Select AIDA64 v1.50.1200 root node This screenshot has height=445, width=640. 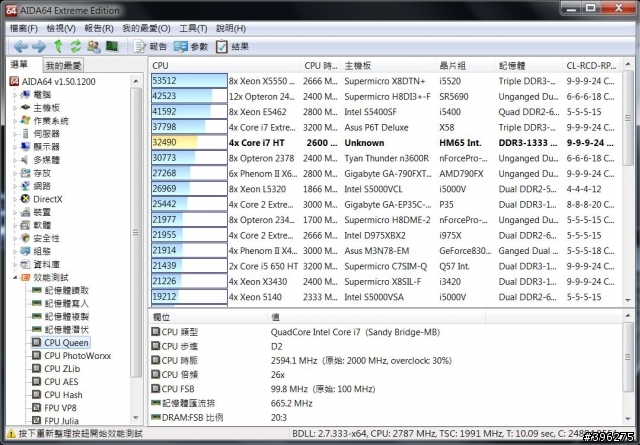[x=52, y=81]
